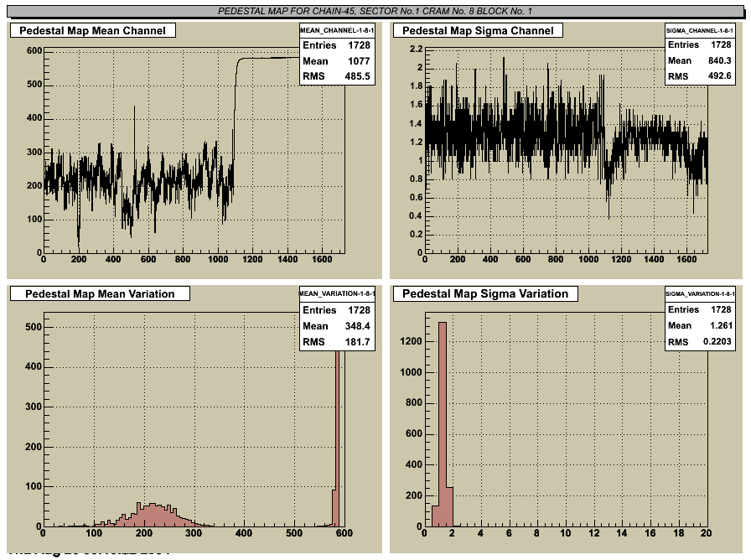
Task: Click y-axis label 1200 on Sigma Variation plot
Action: coord(412,341)
